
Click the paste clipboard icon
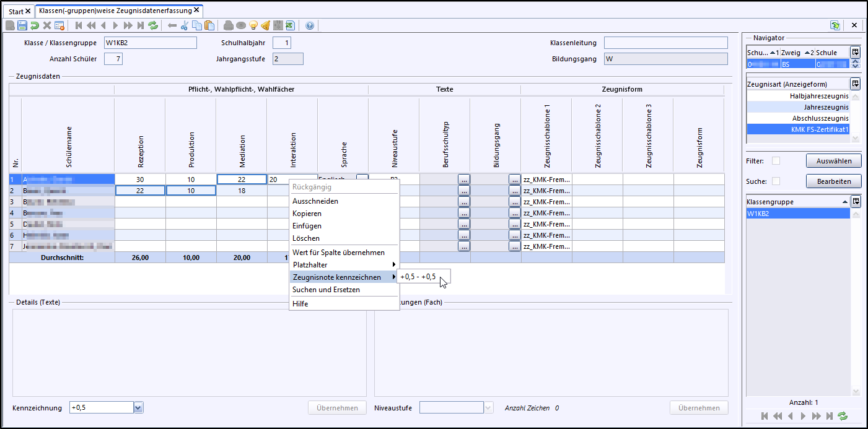[x=209, y=25]
